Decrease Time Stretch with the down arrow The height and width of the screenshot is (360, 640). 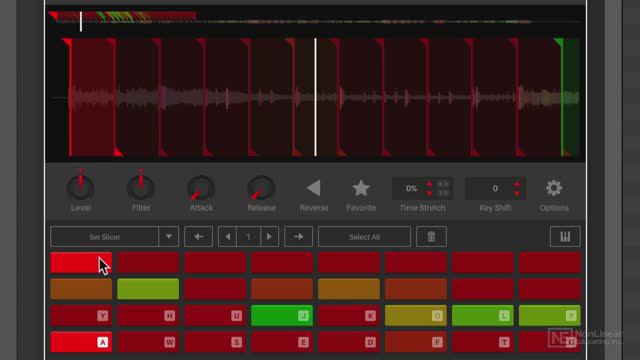(x=429, y=193)
